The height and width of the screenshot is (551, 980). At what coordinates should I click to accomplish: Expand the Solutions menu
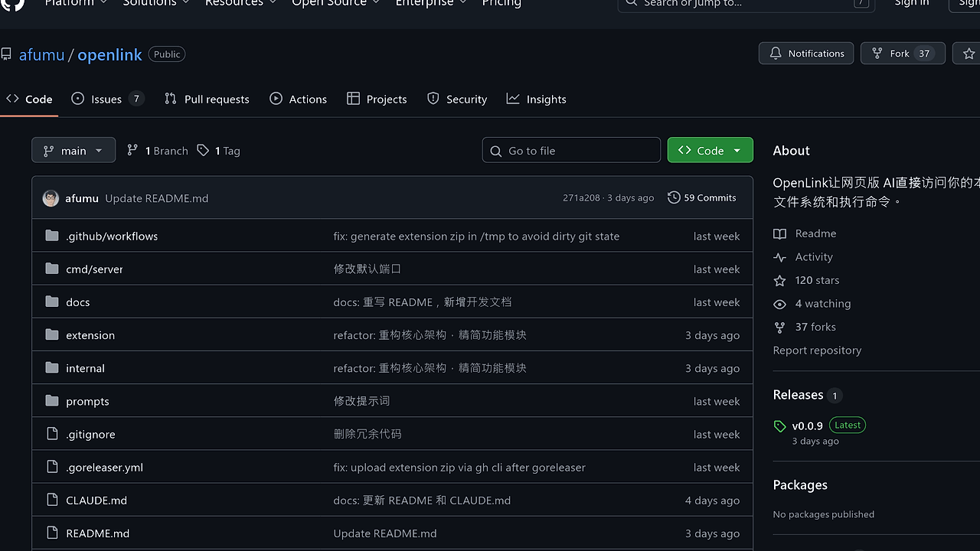156,3
